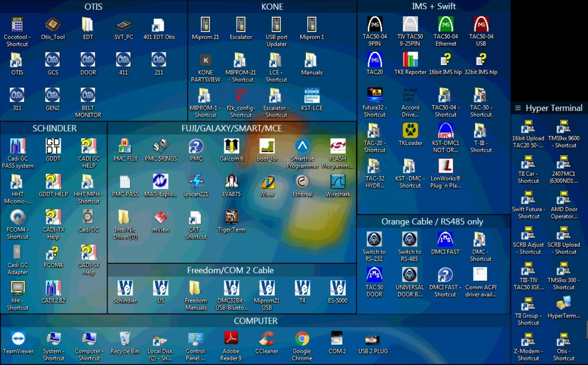Open 16bit Upload TAC20 50 session
The height and width of the screenshot is (365, 588).
[528, 126]
